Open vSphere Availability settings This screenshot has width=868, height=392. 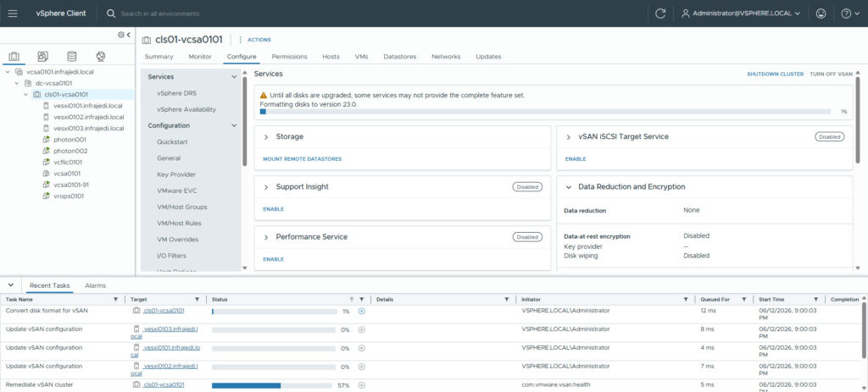click(186, 109)
